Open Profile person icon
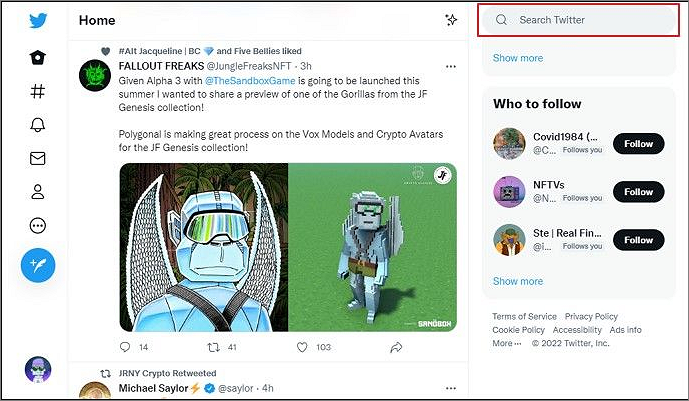689x401 pixels. coord(38,191)
